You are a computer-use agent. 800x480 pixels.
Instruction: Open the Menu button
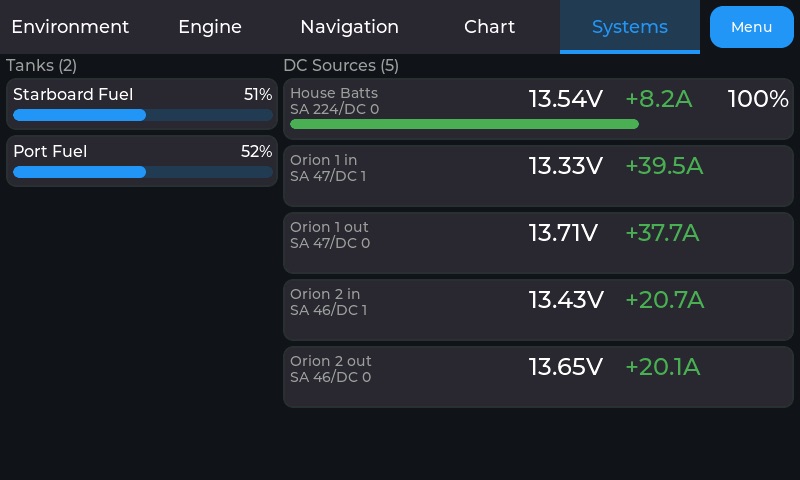[x=752, y=27]
